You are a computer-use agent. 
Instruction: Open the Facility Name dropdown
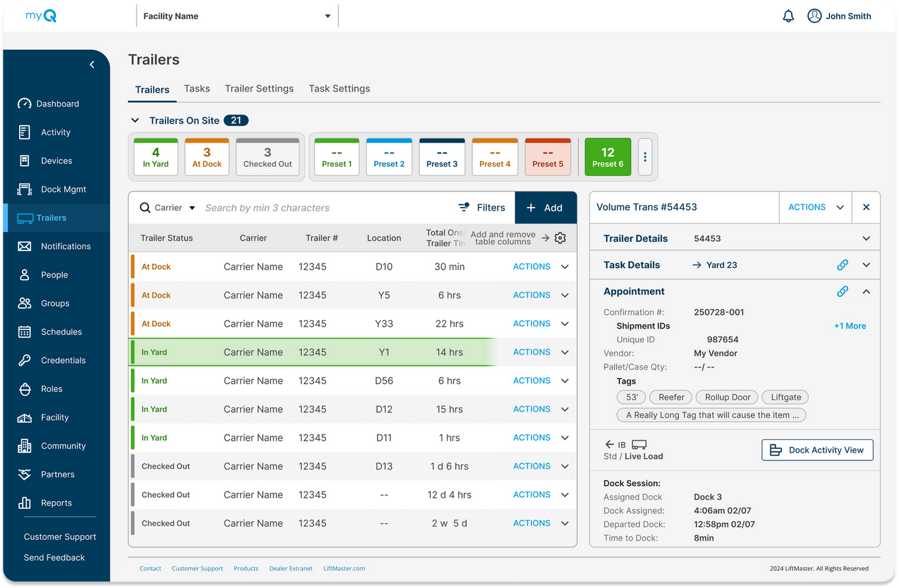(237, 16)
